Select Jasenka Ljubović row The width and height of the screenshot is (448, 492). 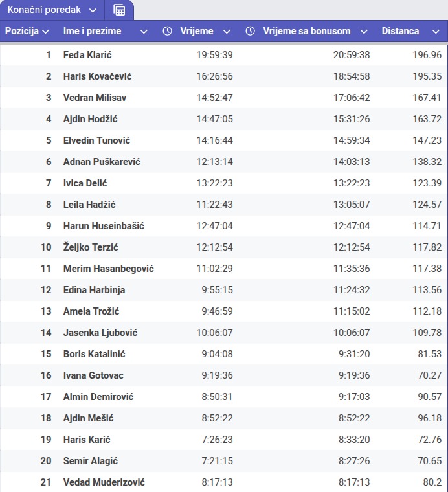pos(224,333)
